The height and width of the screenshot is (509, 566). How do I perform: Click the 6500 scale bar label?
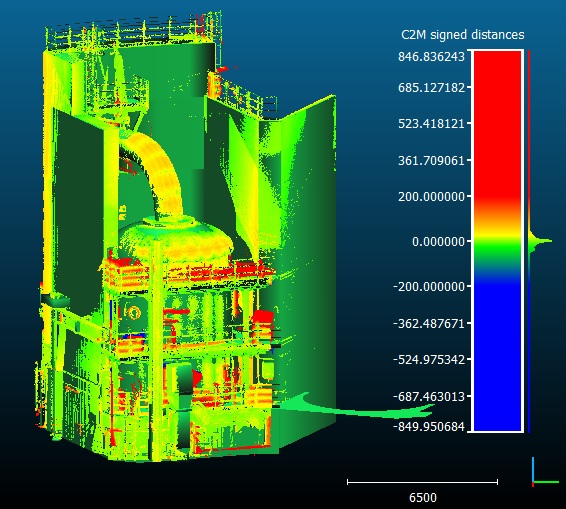pyautogui.click(x=423, y=498)
